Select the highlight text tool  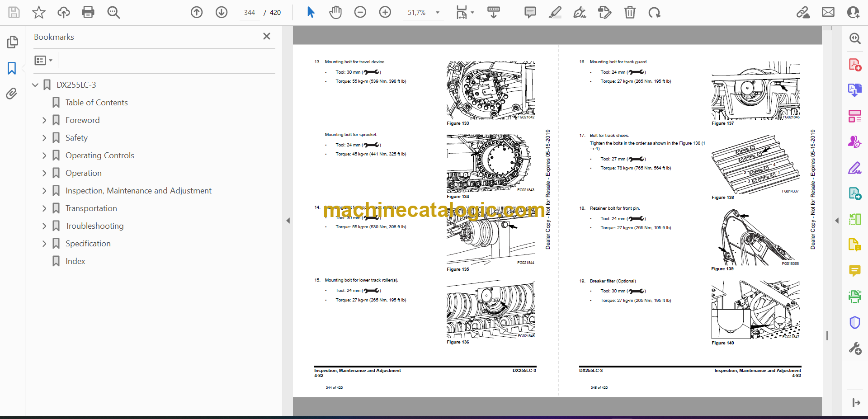(555, 12)
